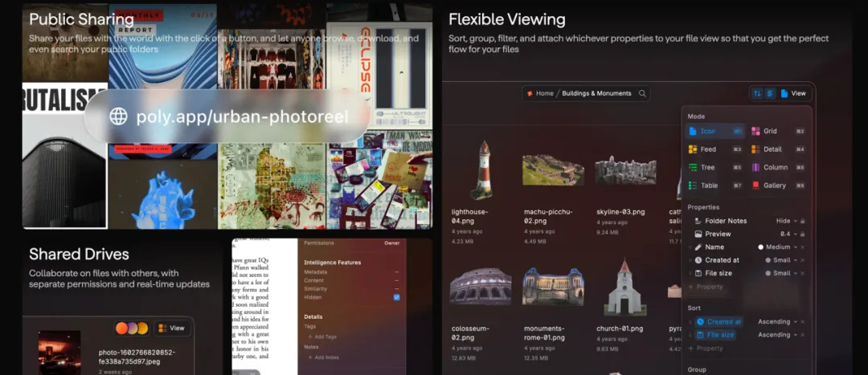Viewport: 868px width, 375px height.
Task: Click the globe icon beside poly.app/urban-photoreel
Action: [x=118, y=116]
